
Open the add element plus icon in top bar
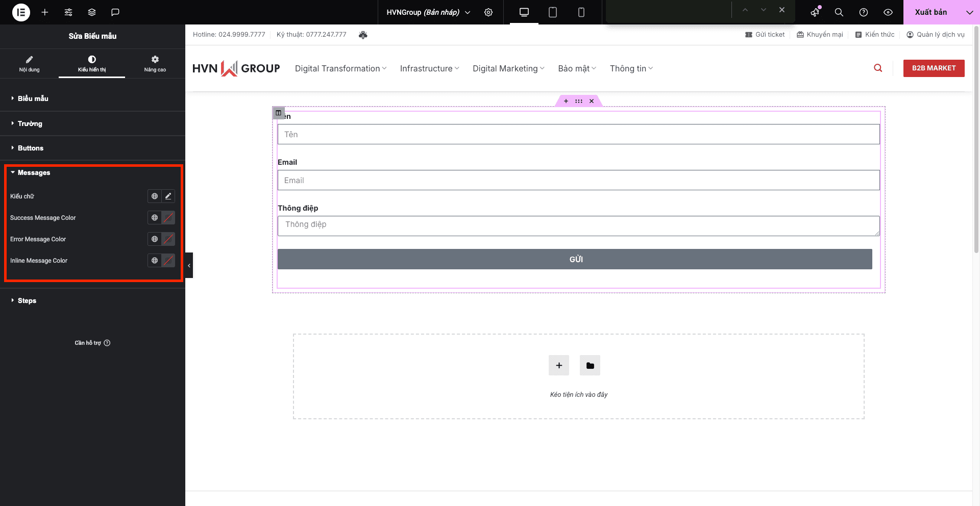45,12
